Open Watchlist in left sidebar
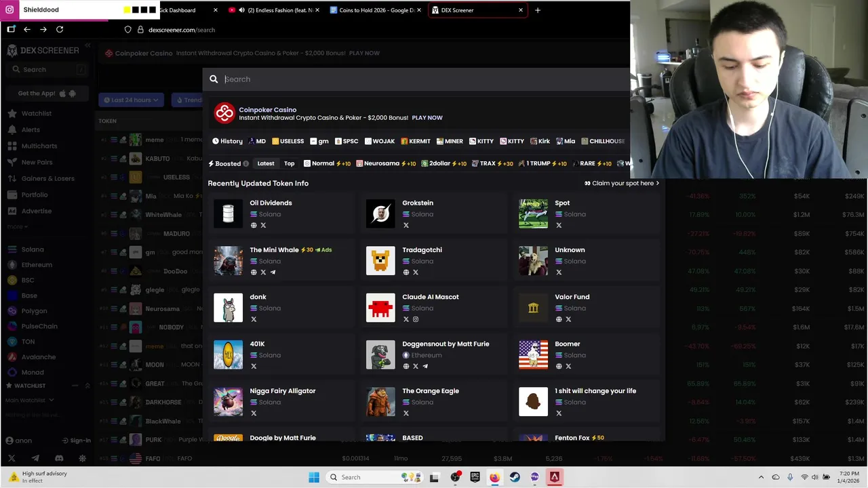 37,113
